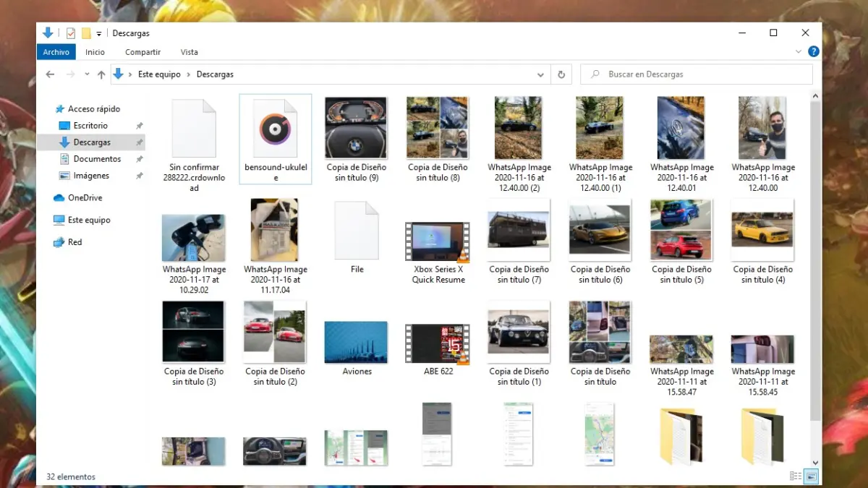Screen dimensions: 868x488
Task: Open the Help question mark icon
Action: pyautogui.click(x=813, y=52)
